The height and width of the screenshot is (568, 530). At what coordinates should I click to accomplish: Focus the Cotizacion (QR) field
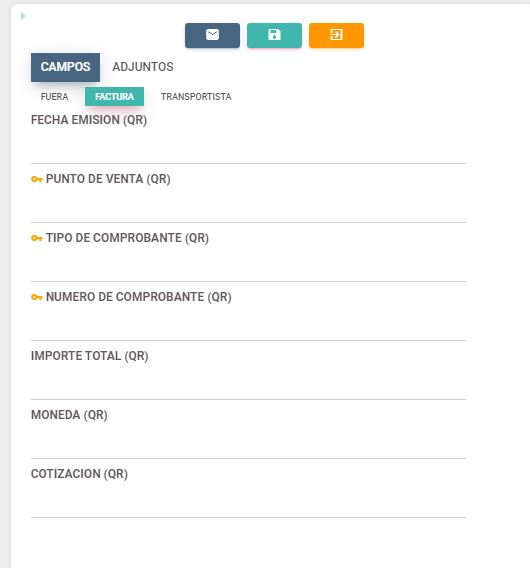(248, 501)
